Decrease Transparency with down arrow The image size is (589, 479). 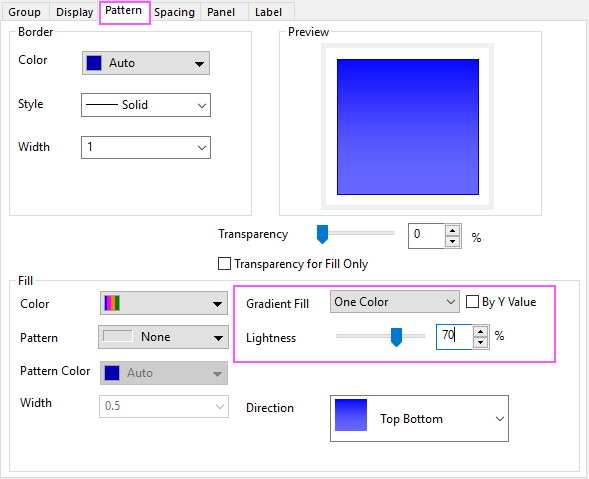coord(453,242)
